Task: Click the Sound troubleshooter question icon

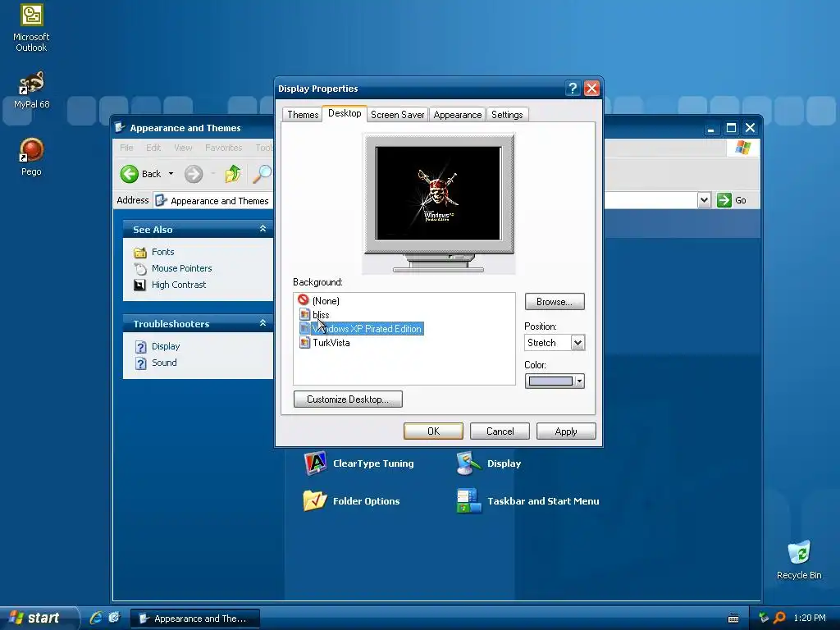Action: [x=140, y=363]
